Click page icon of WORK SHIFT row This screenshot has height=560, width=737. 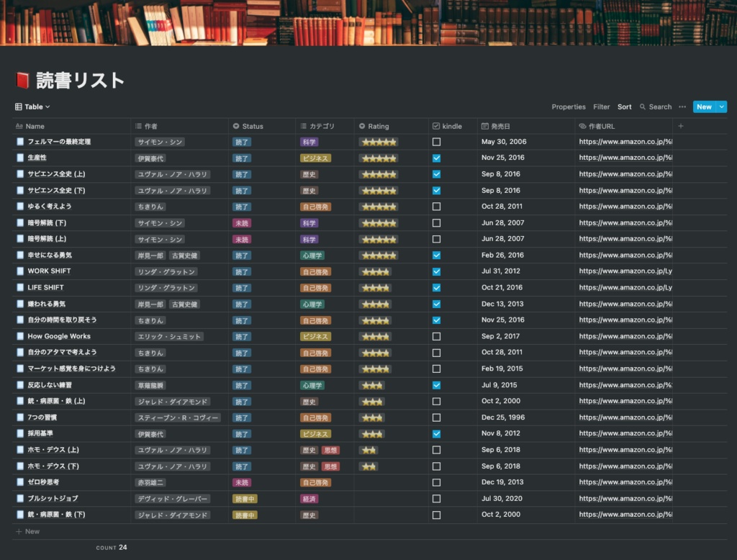(x=19, y=271)
